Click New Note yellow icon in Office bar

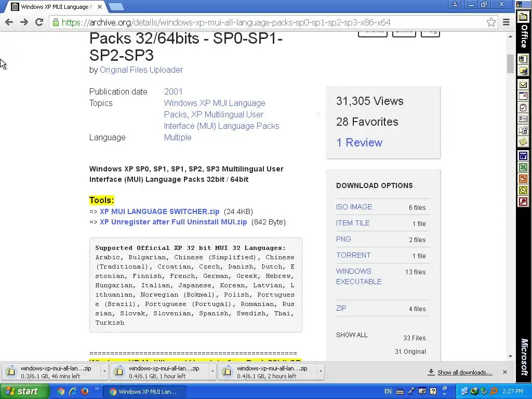click(523, 142)
